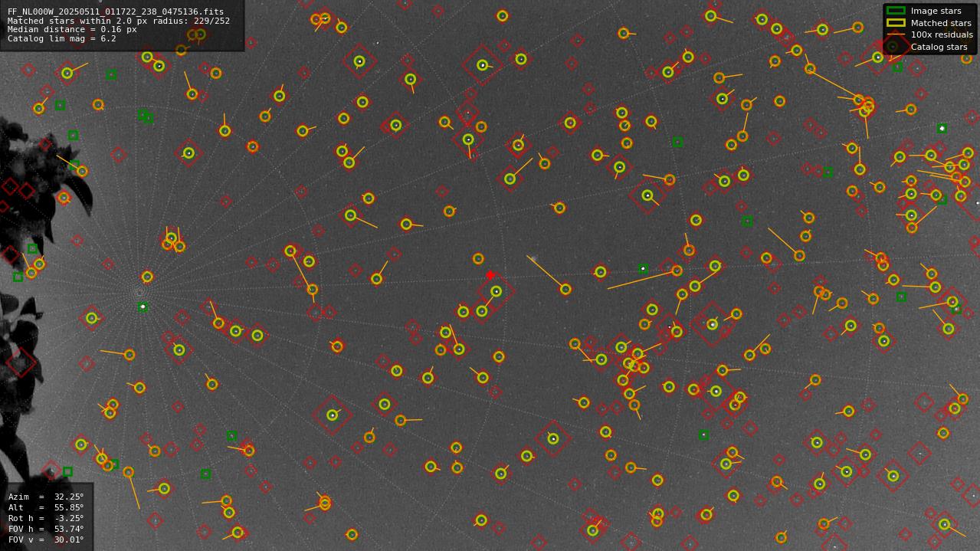This screenshot has width=980, height=551.
Task: Click the 'FOV v = 30.01°' value
Action: pos(46,540)
